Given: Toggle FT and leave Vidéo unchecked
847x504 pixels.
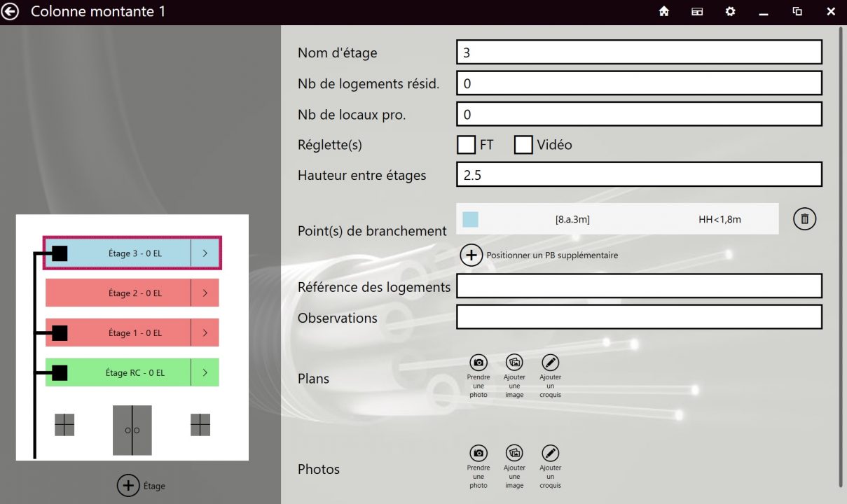Looking at the screenshot, I should [466, 144].
